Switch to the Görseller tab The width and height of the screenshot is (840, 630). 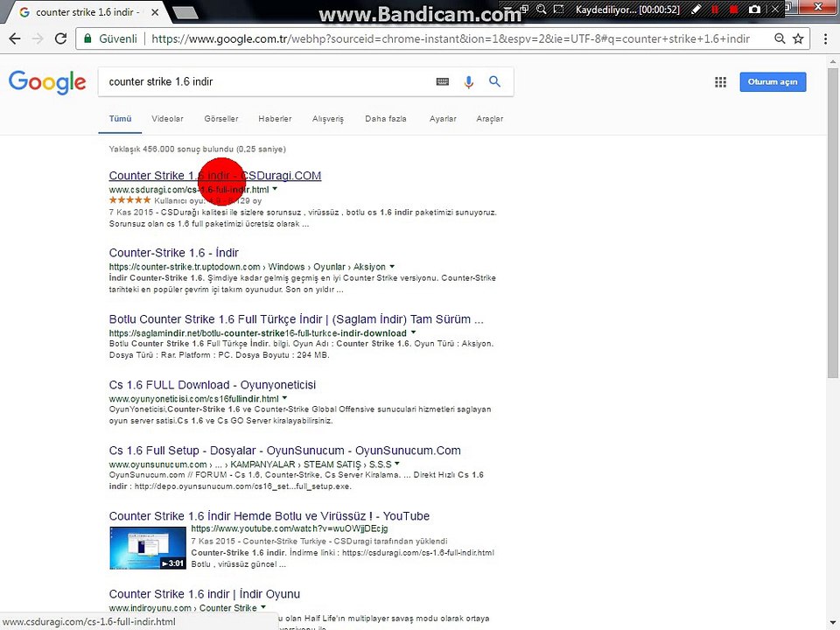point(221,119)
